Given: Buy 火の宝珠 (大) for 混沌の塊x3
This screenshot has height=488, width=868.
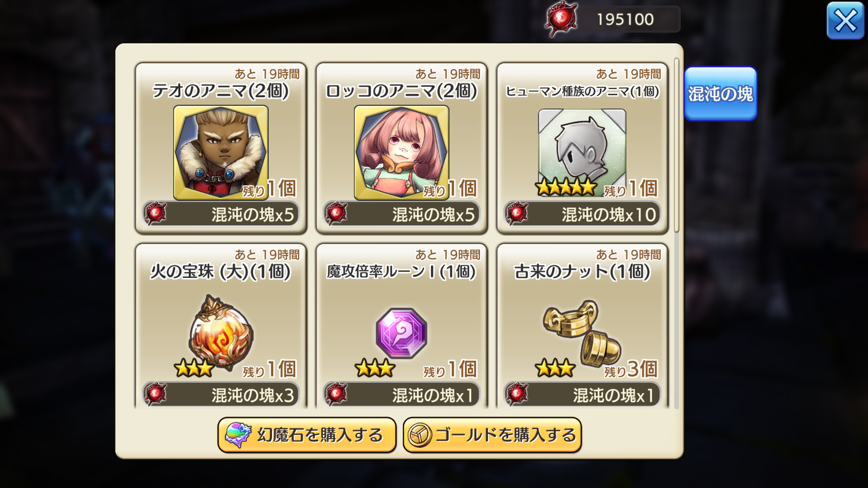Looking at the screenshot, I should tap(221, 395).
